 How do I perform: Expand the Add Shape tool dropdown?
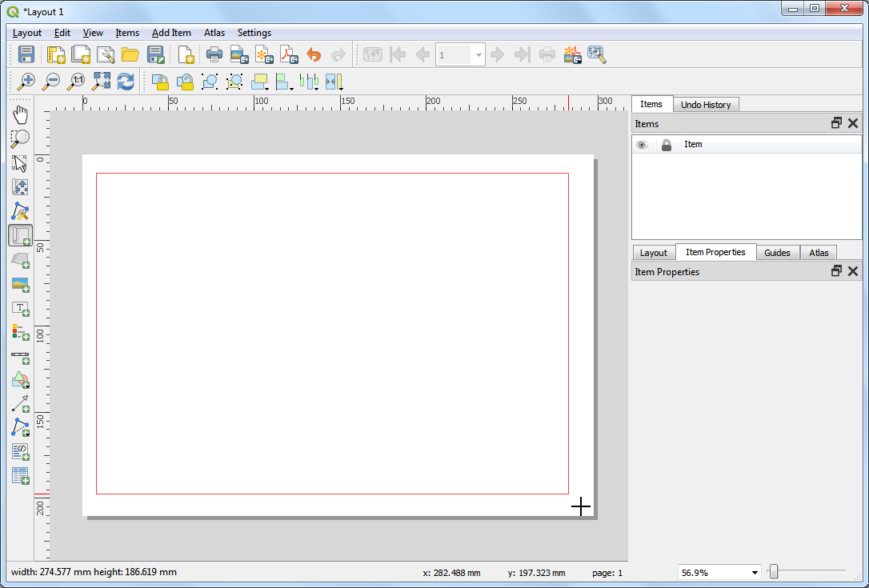coord(20,379)
